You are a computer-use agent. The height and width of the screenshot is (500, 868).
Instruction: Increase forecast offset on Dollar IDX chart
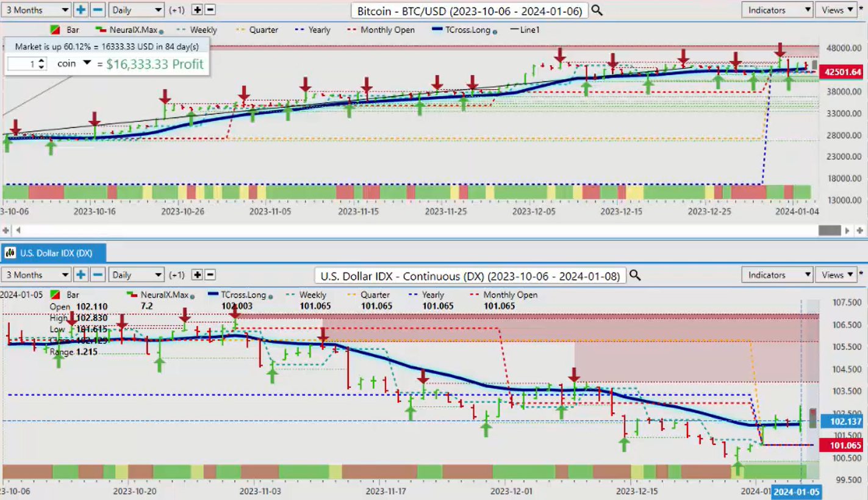tap(197, 275)
